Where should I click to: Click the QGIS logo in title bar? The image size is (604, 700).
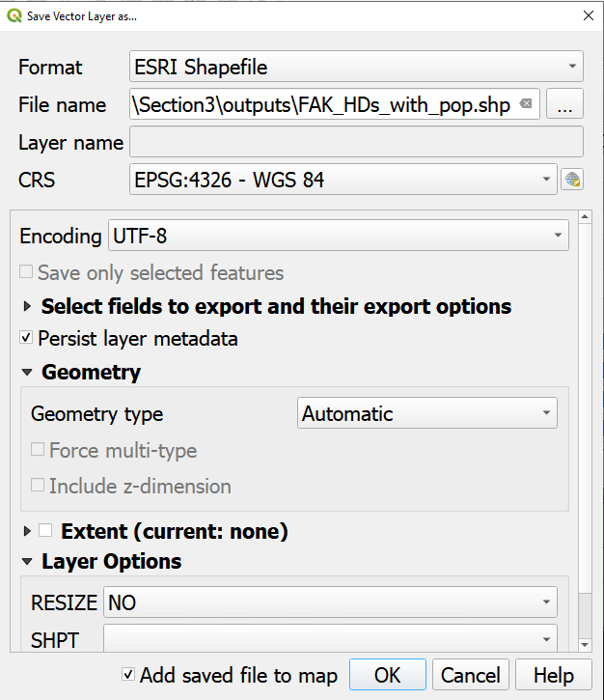pyautogui.click(x=14, y=16)
